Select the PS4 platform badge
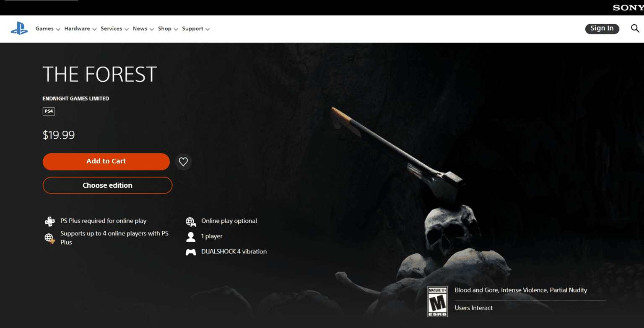This screenshot has width=644, height=328. point(49,111)
